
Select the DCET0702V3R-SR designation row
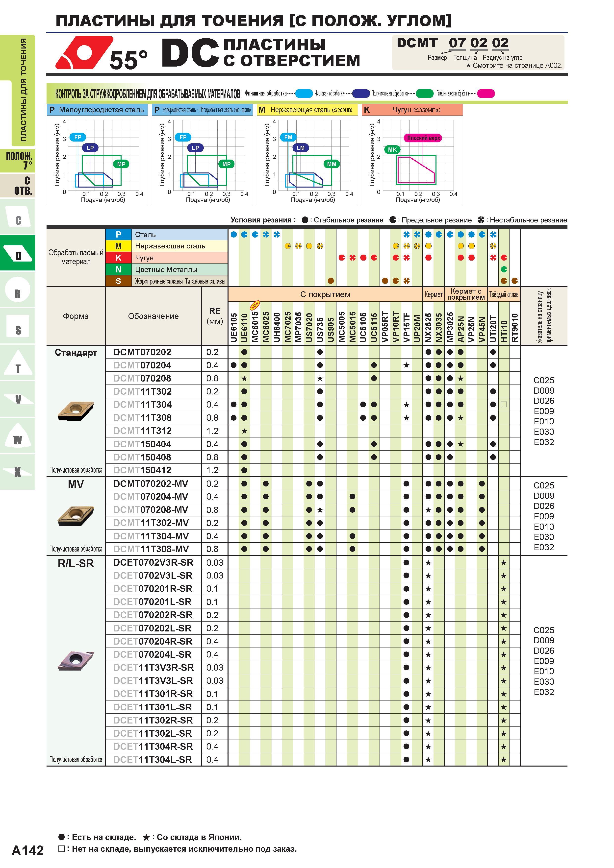[x=153, y=562]
